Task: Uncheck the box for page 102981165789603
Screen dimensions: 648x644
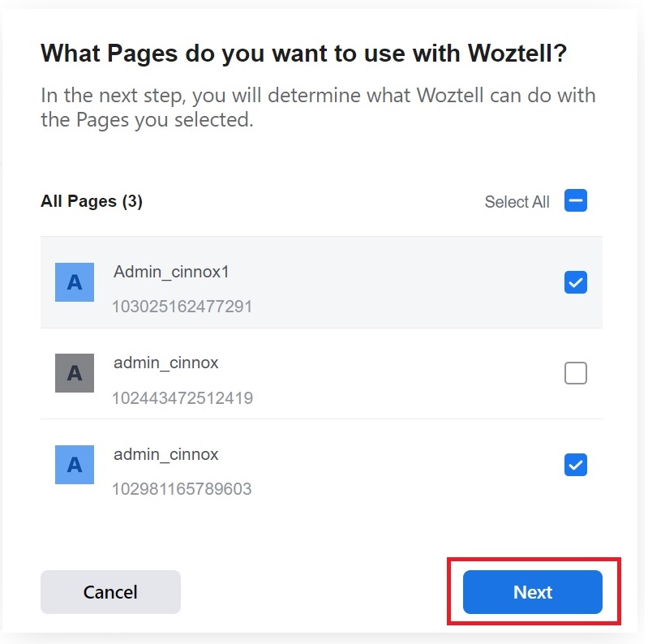Action: tap(575, 465)
